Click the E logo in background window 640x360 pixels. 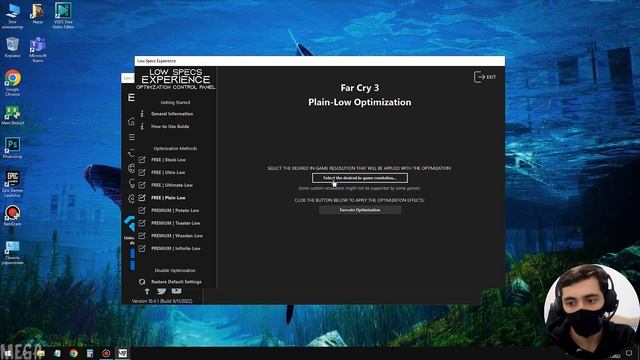pos(131,98)
